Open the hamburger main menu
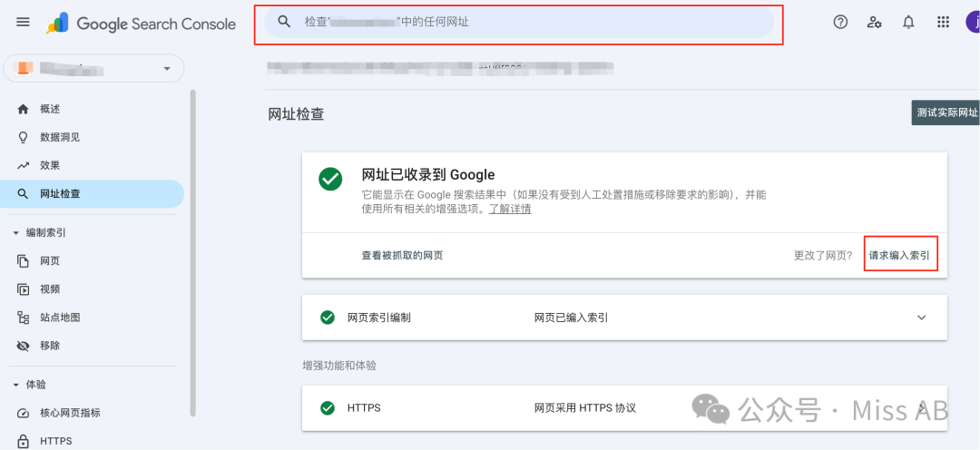This screenshot has height=450, width=980. (24, 23)
